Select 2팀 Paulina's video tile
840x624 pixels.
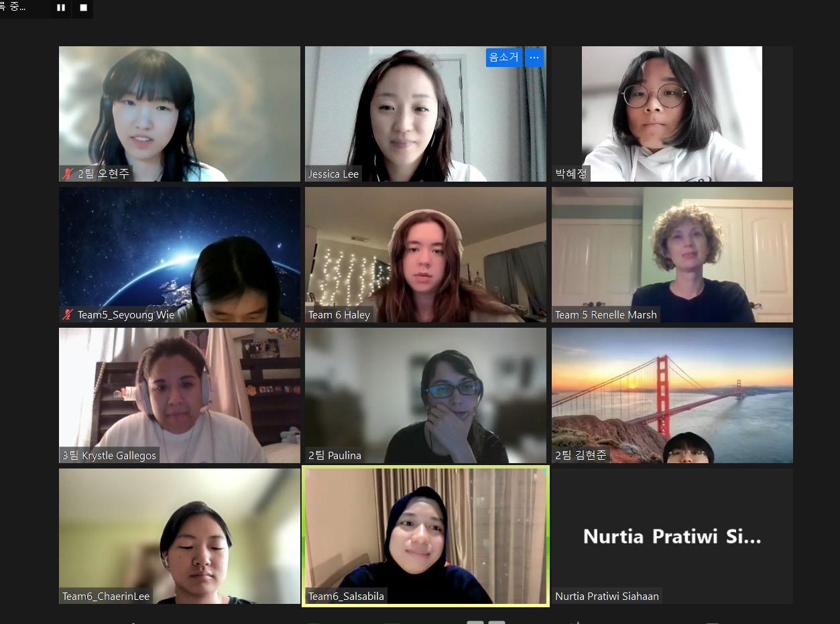tap(426, 395)
